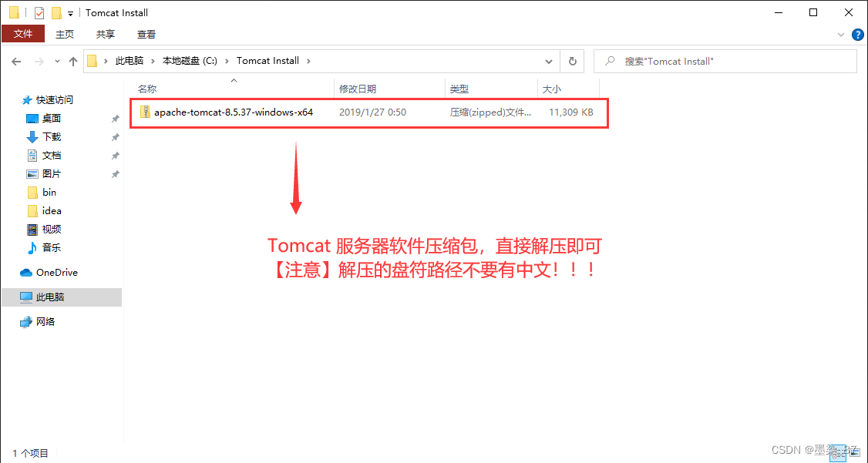Click 本地磁盘 (C:) in the address bar

coord(190,61)
